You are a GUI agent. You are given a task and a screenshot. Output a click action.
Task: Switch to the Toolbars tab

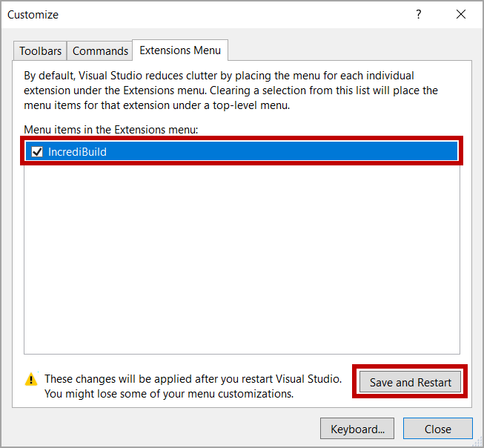(x=40, y=51)
